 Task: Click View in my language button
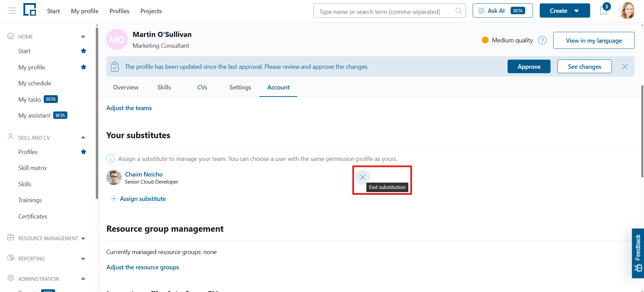coord(594,40)
